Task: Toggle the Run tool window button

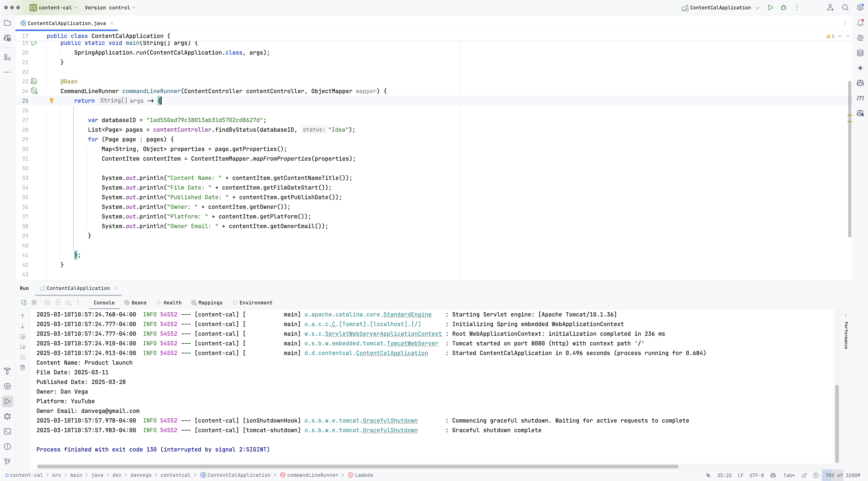Action: [x=7, y=401]
